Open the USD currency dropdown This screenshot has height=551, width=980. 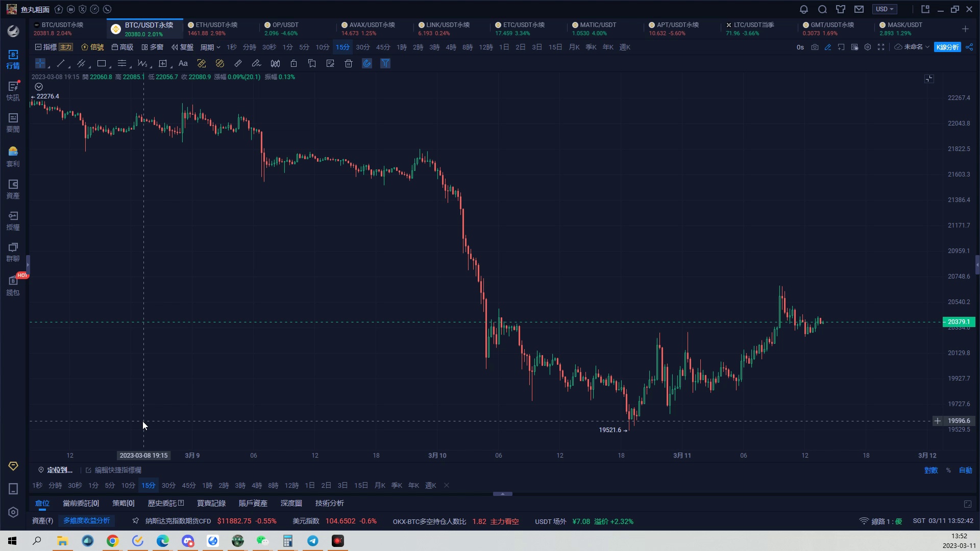tap(885, 9)
